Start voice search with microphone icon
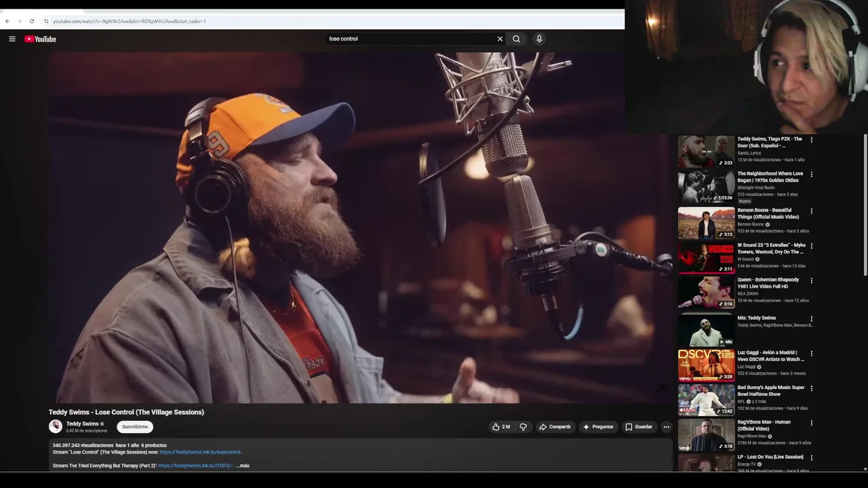Viewport: 868px width, 488px height. (x=539, y=39)
